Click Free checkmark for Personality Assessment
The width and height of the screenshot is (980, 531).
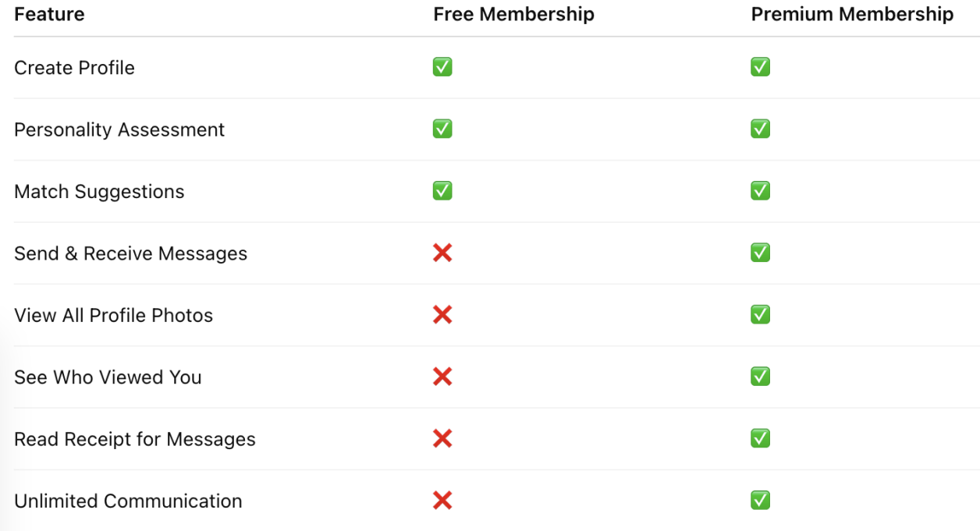click(x=442, y=129)
